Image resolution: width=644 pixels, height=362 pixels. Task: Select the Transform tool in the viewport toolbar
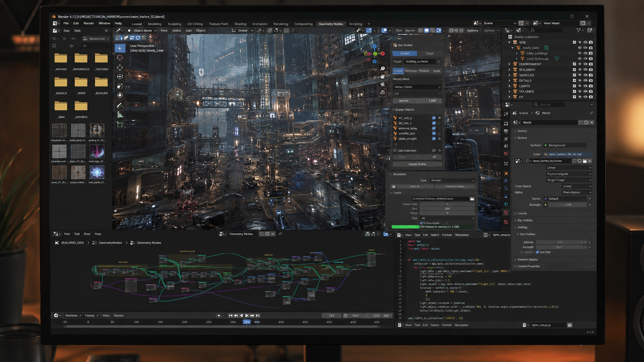pyautogui.click(x=120, y=95)
